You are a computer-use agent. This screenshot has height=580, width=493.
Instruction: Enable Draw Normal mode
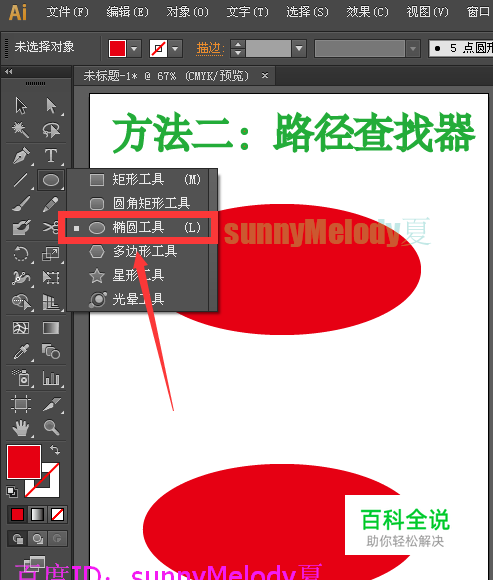click(17, 539)
